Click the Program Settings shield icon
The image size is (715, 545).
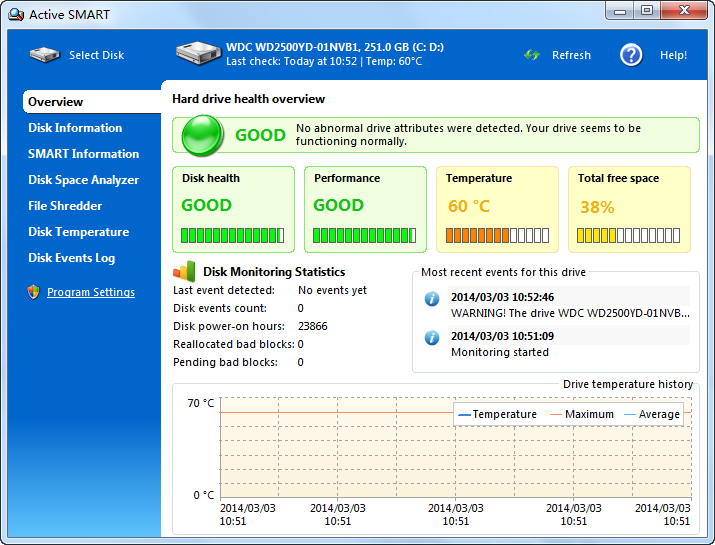coord(34,292)
